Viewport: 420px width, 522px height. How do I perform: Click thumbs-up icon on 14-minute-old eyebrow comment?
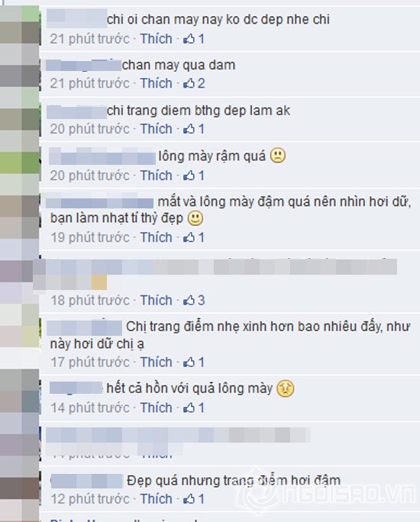(189, 408)
